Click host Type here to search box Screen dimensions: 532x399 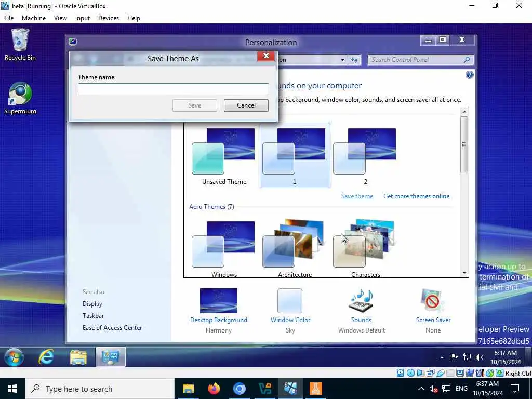pos(100,389)
